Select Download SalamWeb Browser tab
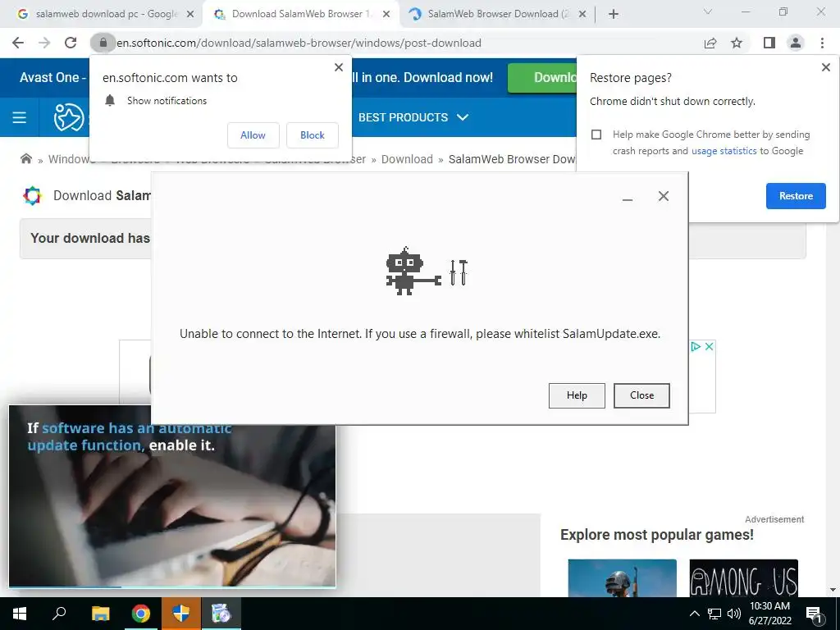 [300, 15]
